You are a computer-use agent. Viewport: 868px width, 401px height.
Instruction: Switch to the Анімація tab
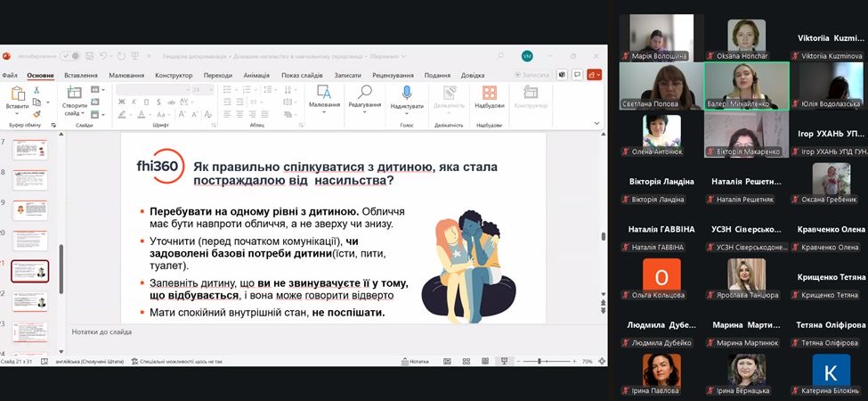[x=256, y=75]
